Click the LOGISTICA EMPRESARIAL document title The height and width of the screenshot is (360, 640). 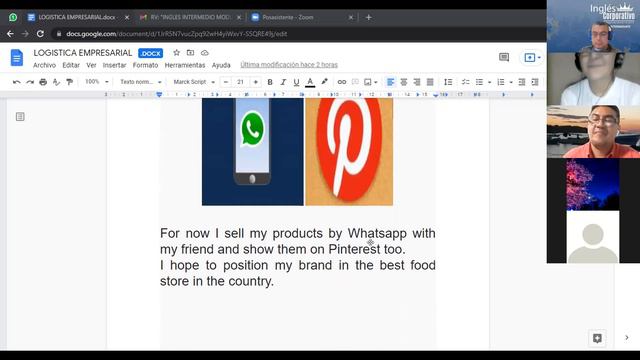click(x=83, y=53)
